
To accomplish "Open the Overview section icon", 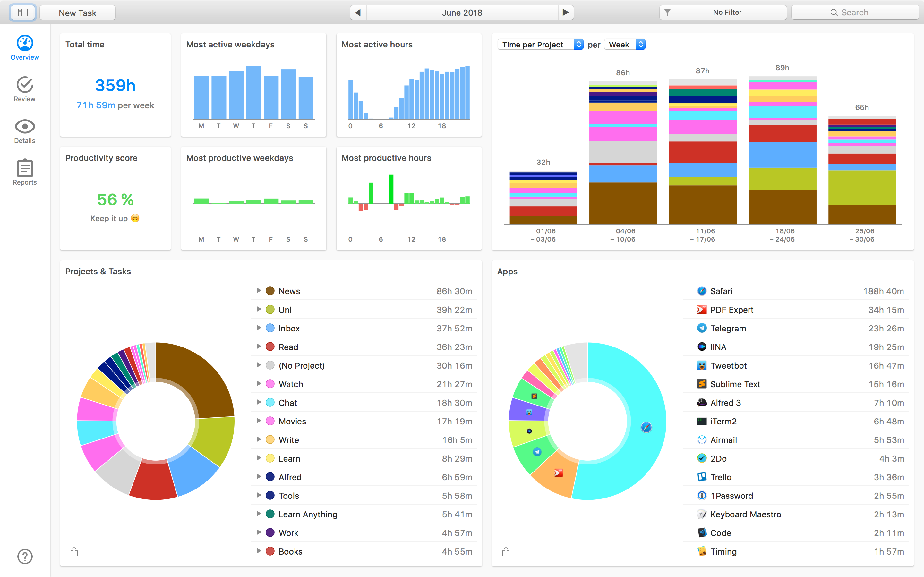I will coord(25,43).
